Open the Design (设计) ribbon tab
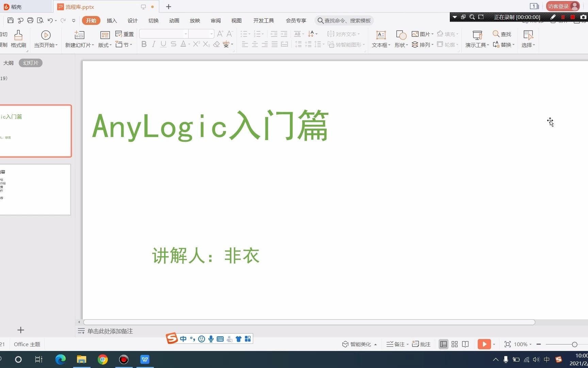Image resolution: width=588 pixels, height=368 pixels. pyautogui.click(x=132, y=20)
